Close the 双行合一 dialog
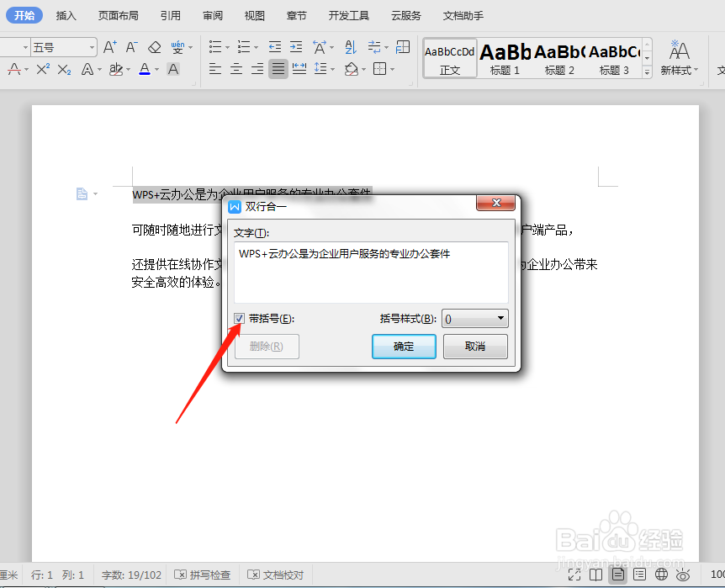The image size is (725, 588). point(495,203)
